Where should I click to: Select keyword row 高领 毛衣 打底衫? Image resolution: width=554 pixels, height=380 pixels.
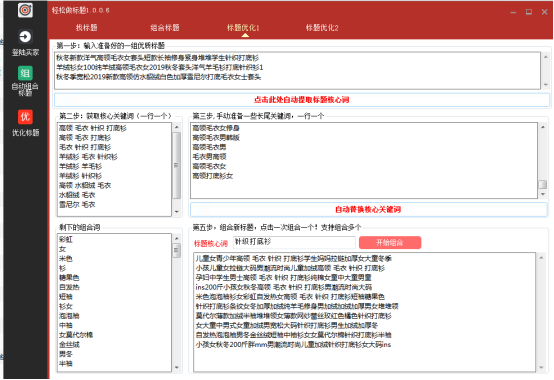tap(85, 138)
